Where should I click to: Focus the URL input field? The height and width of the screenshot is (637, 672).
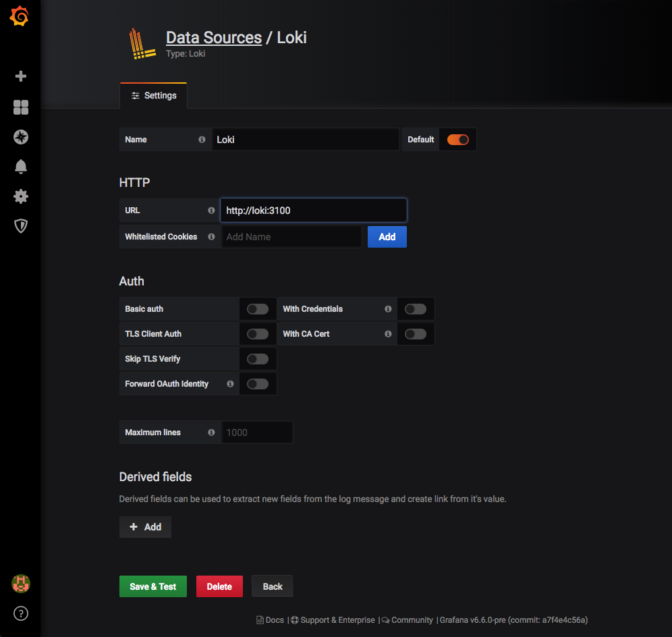314,210
